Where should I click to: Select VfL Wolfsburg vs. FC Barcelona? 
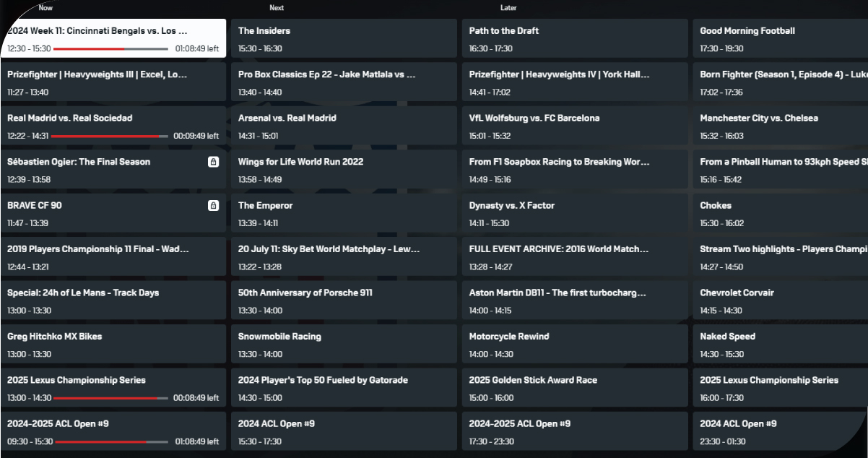574,125
